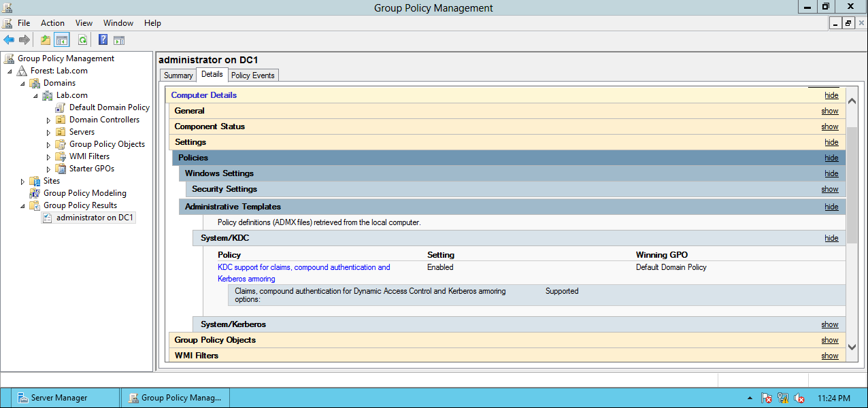Toggle the Show/Hide Console Tree toolbar icon
The width and height of the screenshot is (868, 408).
pyautogui.click(x=61, y=39)
